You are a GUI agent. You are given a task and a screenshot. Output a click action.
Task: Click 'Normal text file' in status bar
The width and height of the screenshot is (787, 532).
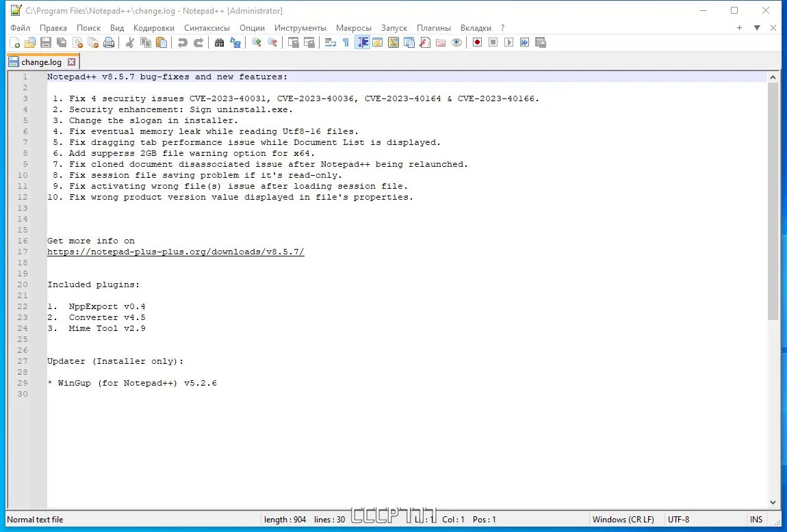click(x=35, y=520)
